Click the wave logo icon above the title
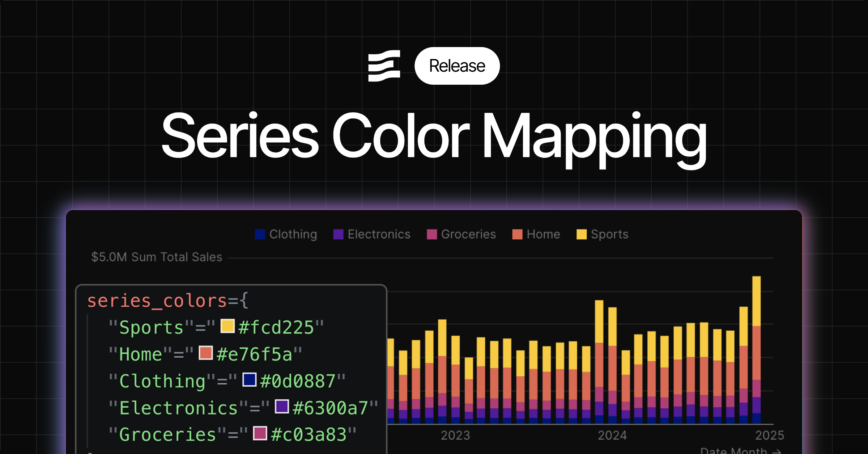 pyautogui.click(x=384, y=66)
